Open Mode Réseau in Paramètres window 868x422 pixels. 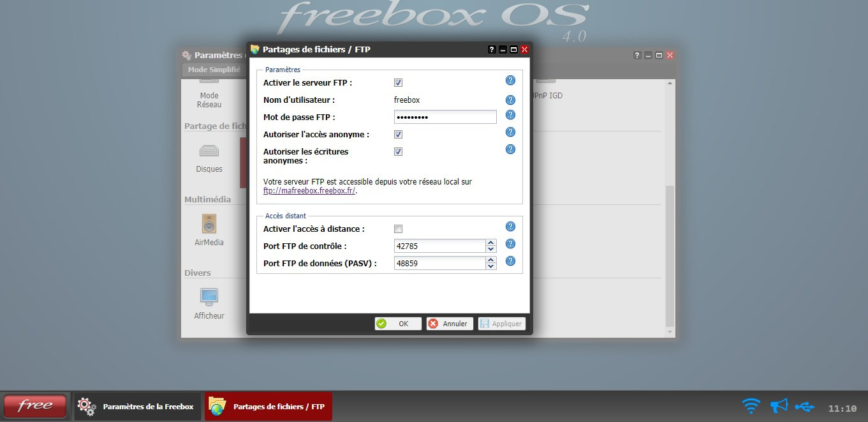coord(209,93)
